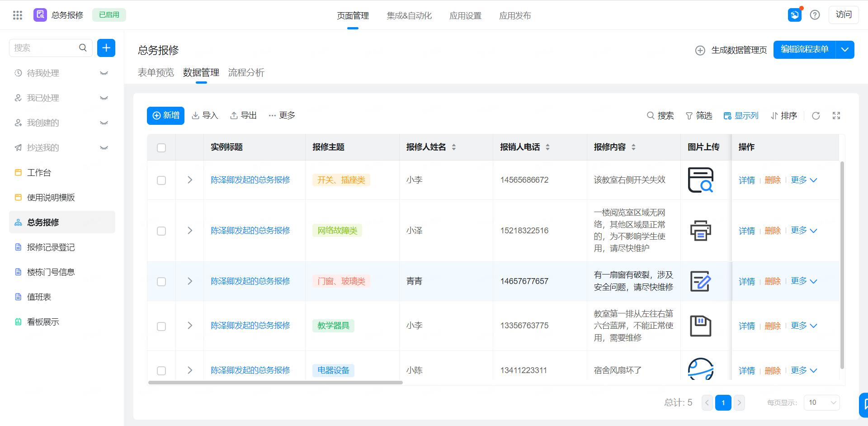This screenshot has width=868, height=426.
Task: Sort by 报销人电话 column arrows
Action: pos(547,147)
